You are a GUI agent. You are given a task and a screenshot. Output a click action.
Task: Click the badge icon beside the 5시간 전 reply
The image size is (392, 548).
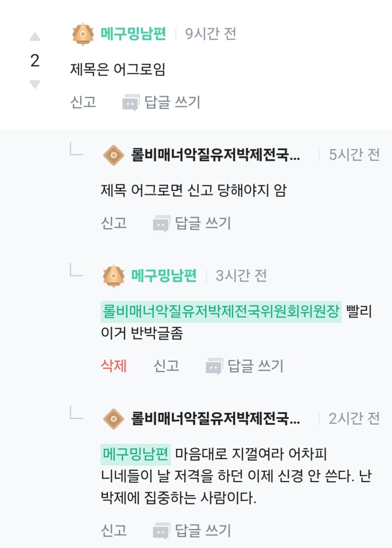click(114, 155)
